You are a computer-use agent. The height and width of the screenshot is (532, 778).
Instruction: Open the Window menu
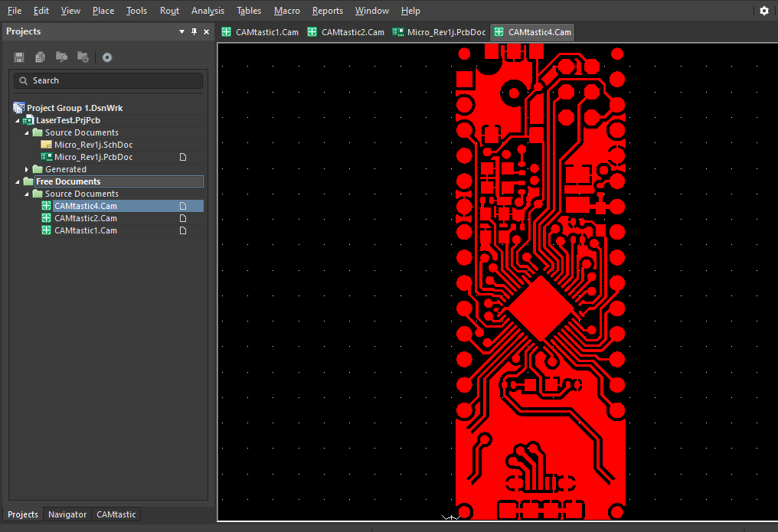click(371, 11)
